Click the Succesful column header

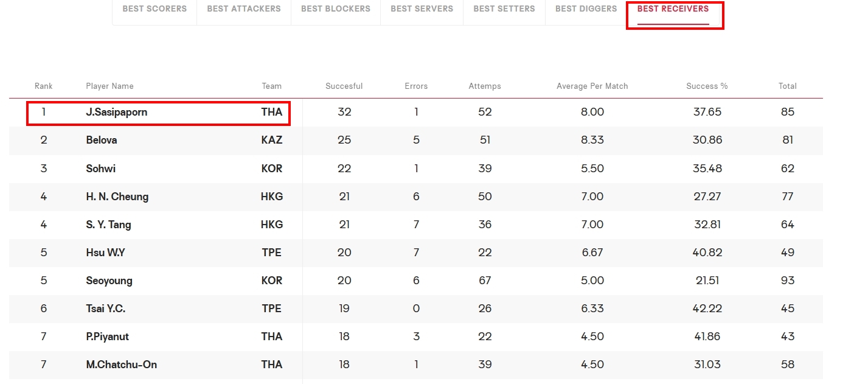pyautogui.click(x=344, y=86)
